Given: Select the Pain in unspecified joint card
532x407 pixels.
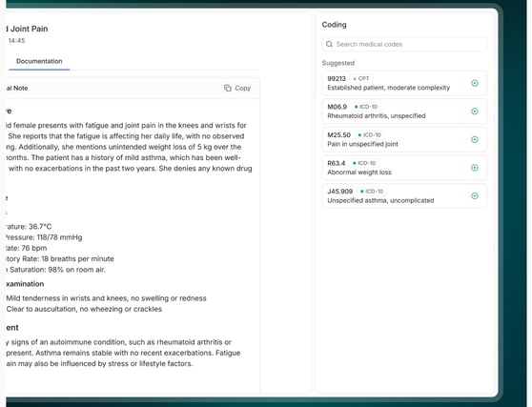Looking at the screenshot, I should pos(404,139).
